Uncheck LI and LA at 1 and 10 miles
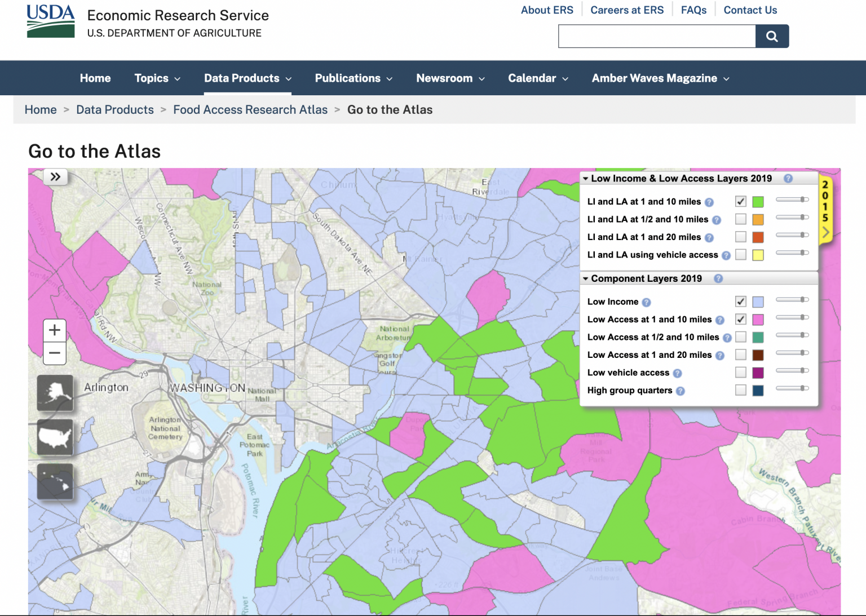The height and width of the screenshot is (616, 866). pyautogui.click(x=740, y=201)
